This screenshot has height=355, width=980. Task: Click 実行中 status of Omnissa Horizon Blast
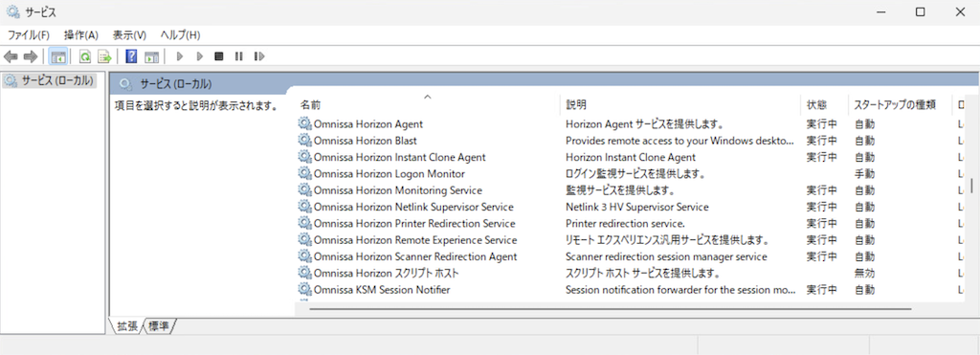pyautogui.click(x=821, y=141)
